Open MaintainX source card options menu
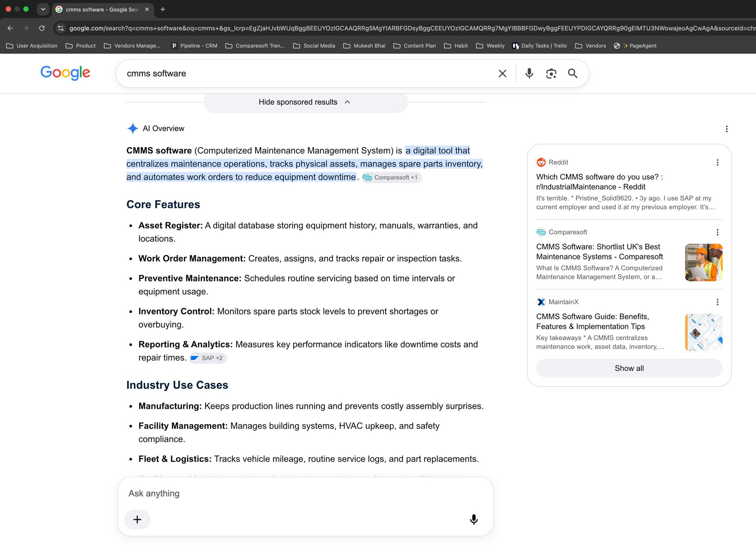 pyautogui.click(x=717, y=302)
